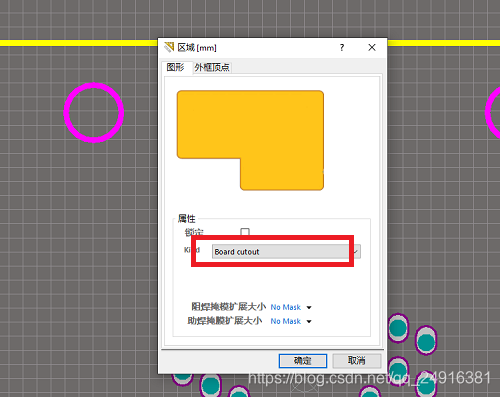Toggle the 锁定 checkbox
The height and width of the screenshot is (397, 500).
click(245, 232)
